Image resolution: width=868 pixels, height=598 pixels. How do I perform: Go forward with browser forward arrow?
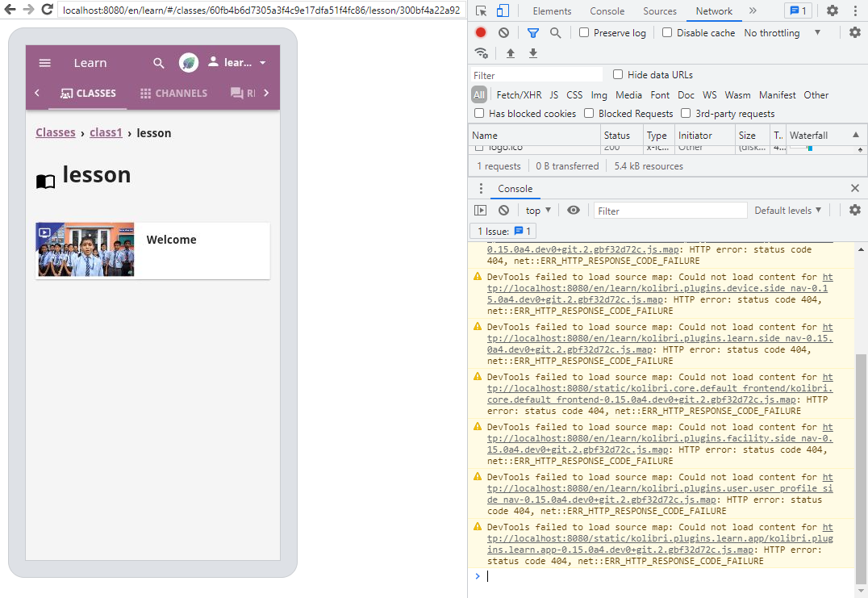[28, 10]
